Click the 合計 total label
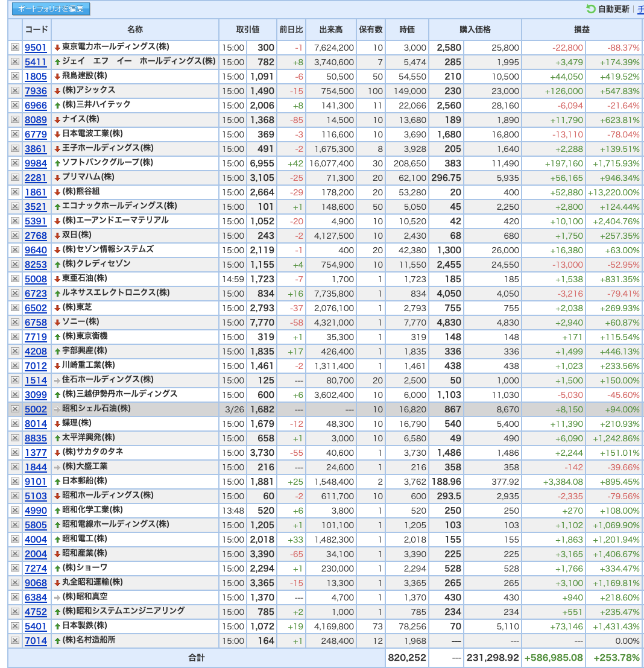The image size is (644, 668). pyautogui.click(x=197, y=658)
